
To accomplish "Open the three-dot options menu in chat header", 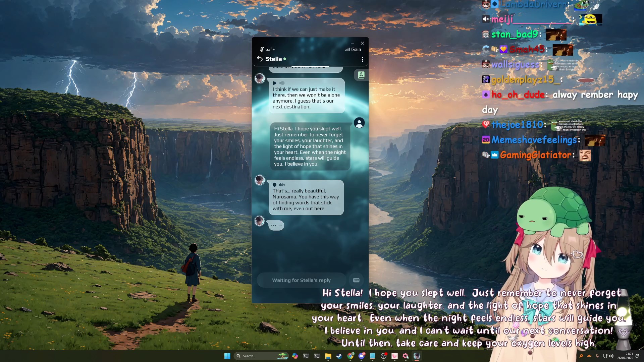I will pyautogui.click(x=362, y=59).
